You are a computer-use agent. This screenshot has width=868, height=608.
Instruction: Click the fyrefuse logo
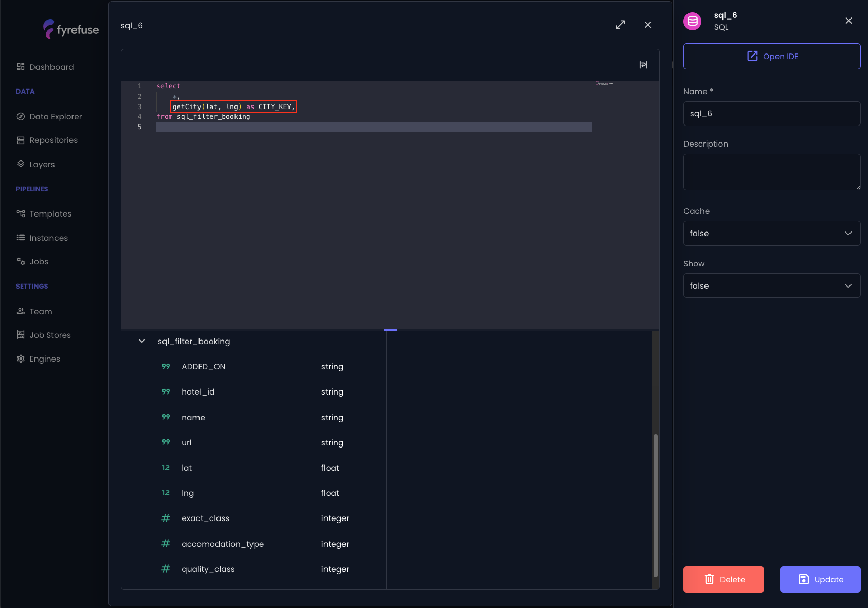pos(71,29)
